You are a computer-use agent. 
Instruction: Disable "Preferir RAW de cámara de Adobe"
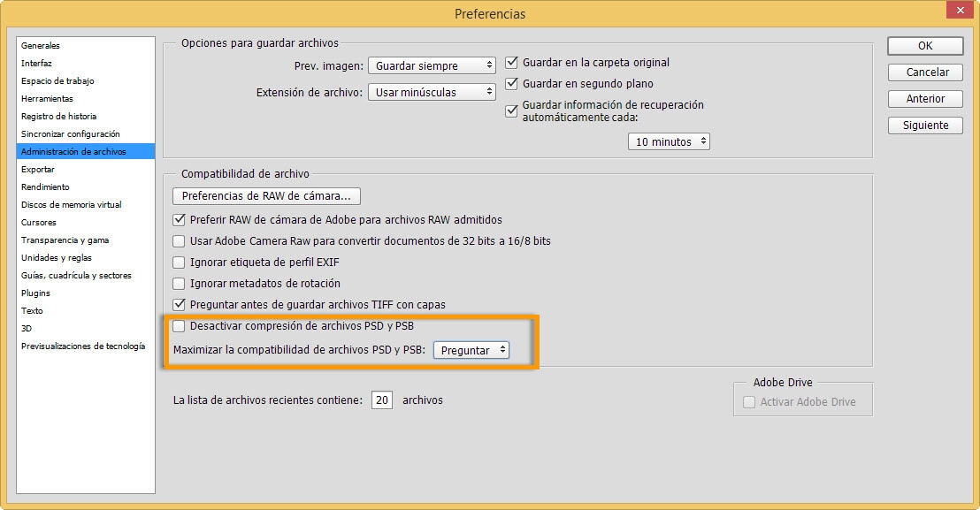click(179, 219)
